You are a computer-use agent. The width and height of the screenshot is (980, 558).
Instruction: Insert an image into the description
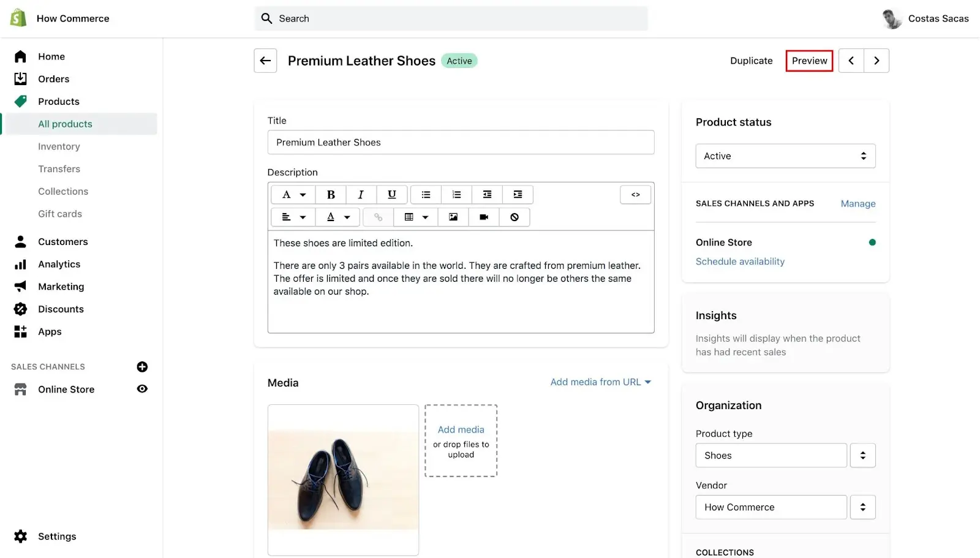pyautogui.click(x=453, y=217)
